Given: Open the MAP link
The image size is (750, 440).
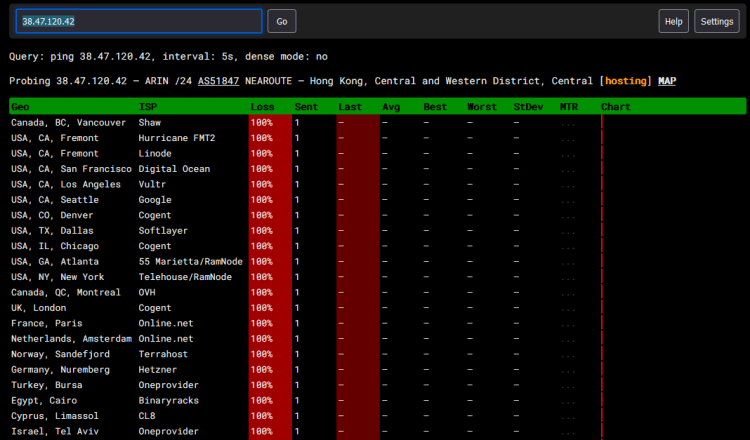Looking at the screenshot, I should (x=667, y=81).
